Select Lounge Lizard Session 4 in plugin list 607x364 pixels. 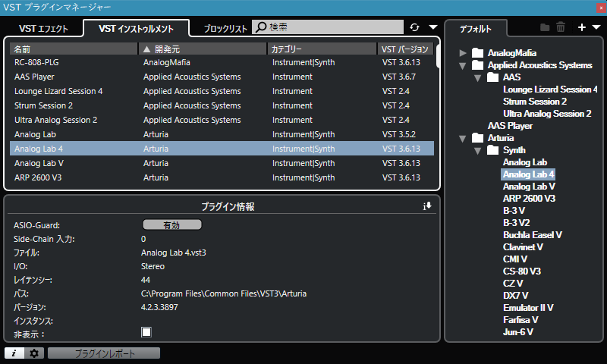click(x=222, y=91)
